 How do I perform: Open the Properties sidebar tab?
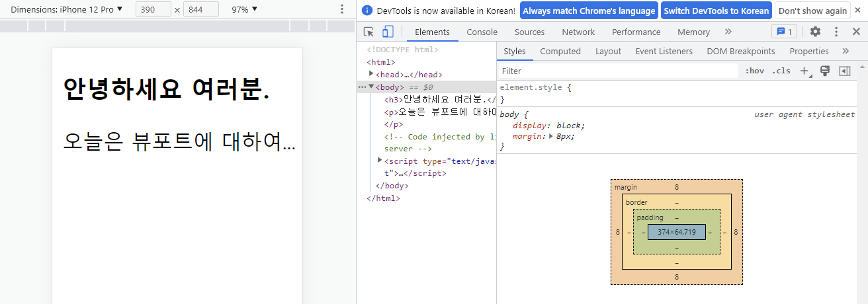(x=809, y=51)
